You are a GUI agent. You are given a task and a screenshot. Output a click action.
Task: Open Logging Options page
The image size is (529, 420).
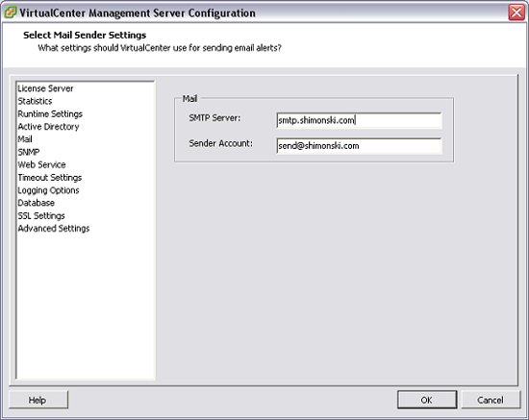pos(49,190)
